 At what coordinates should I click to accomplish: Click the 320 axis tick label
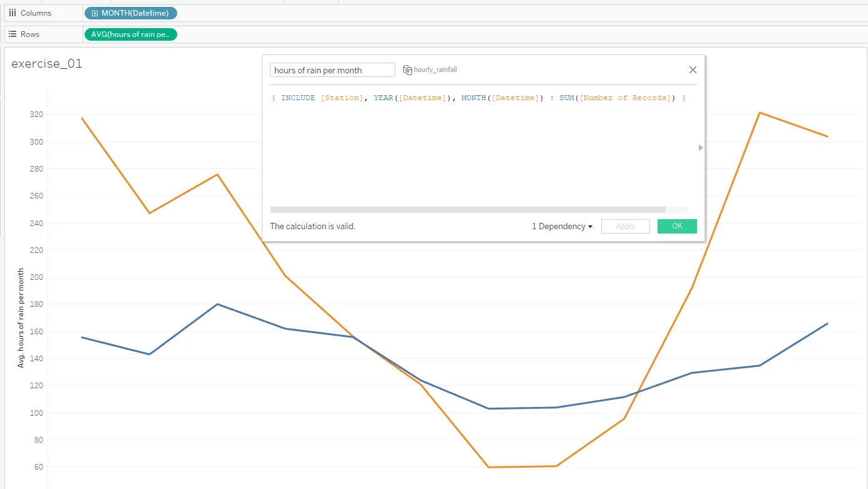(x=35, y=115)
